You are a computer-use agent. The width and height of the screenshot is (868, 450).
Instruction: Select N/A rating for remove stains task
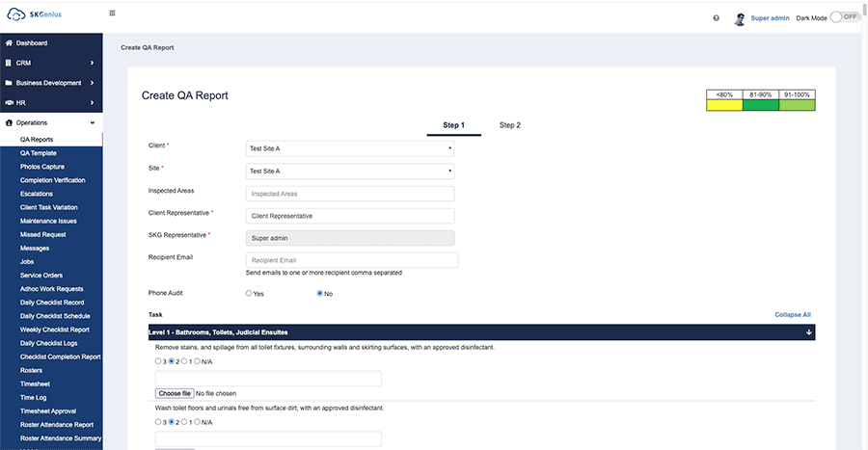[x=197, y=361]
